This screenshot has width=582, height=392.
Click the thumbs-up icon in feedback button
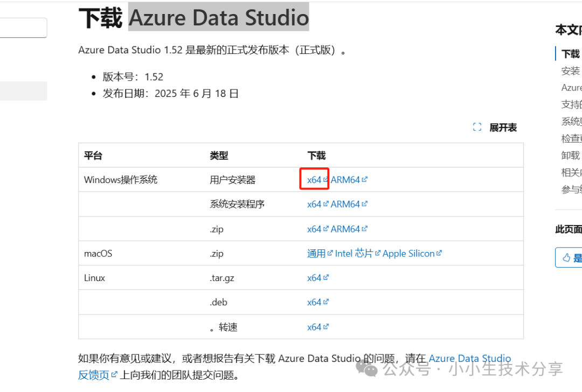click(566, 258)
